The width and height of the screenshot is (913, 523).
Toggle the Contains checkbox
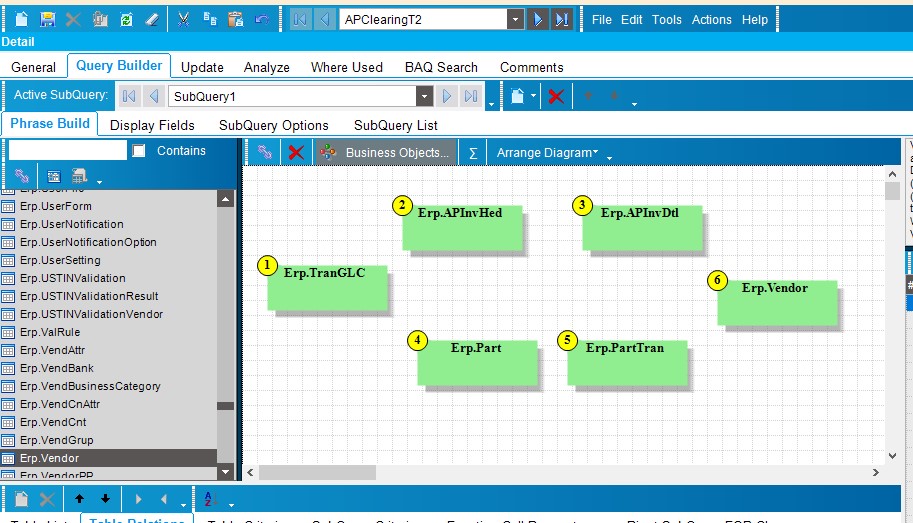point(139,151)
